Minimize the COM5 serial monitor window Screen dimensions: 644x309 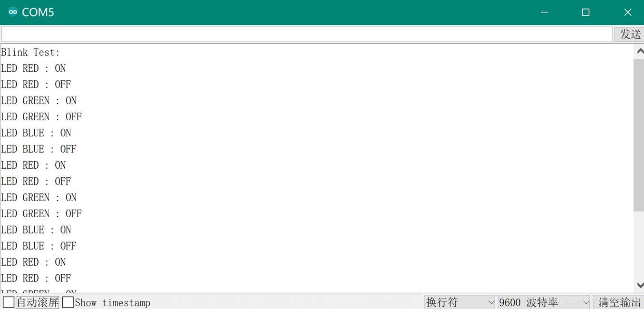pos(545,12)
